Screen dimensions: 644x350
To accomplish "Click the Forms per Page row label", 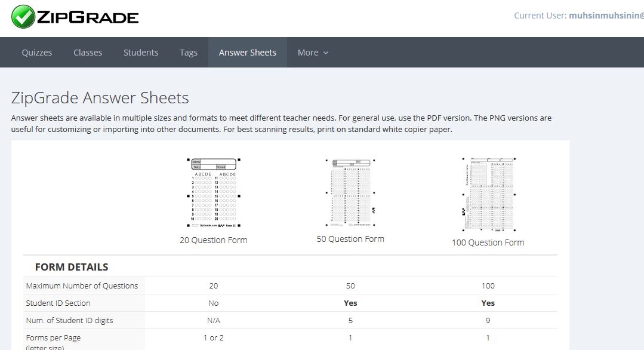I will (x=53, y=338).
